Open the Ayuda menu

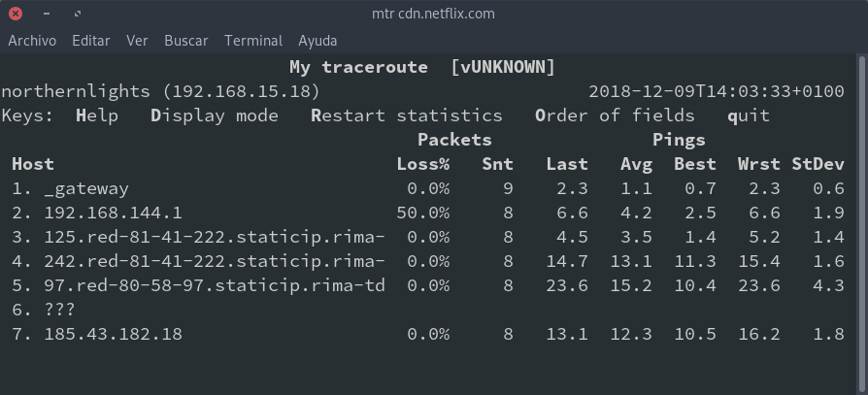(317, 41)
